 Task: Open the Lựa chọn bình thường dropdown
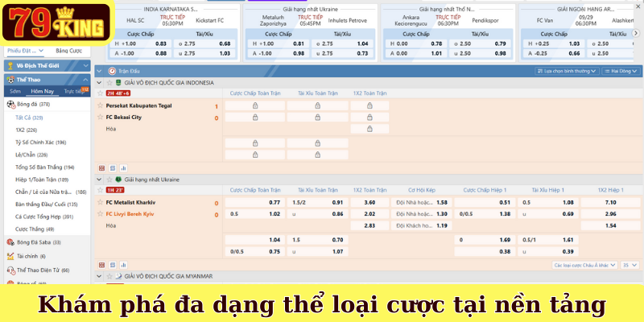(568, 71)
